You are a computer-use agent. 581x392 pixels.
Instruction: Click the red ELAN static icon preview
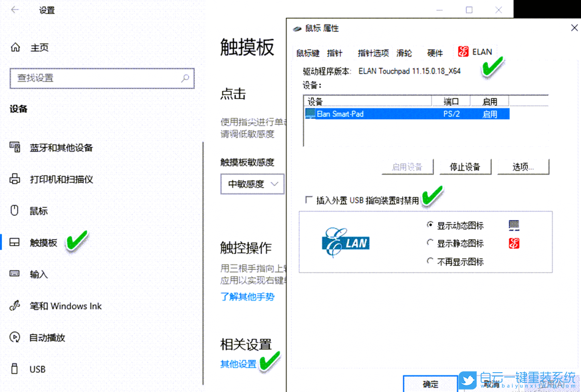pos(513,243)
